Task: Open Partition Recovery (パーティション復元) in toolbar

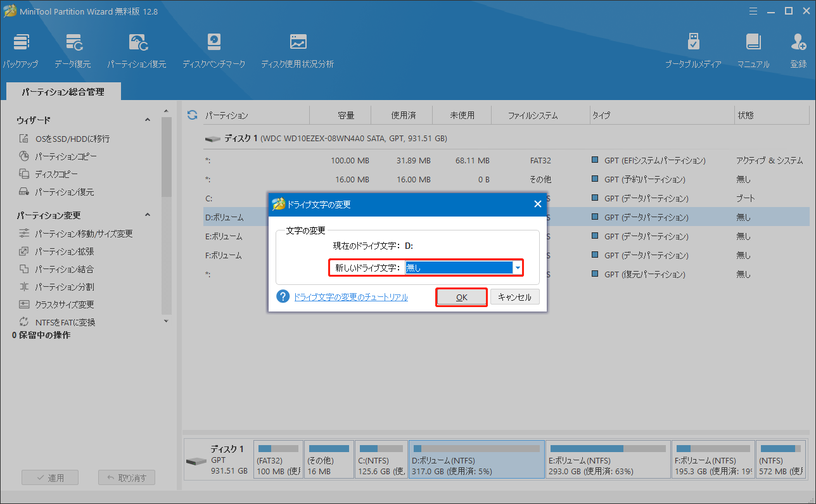Action: point(137,51)
